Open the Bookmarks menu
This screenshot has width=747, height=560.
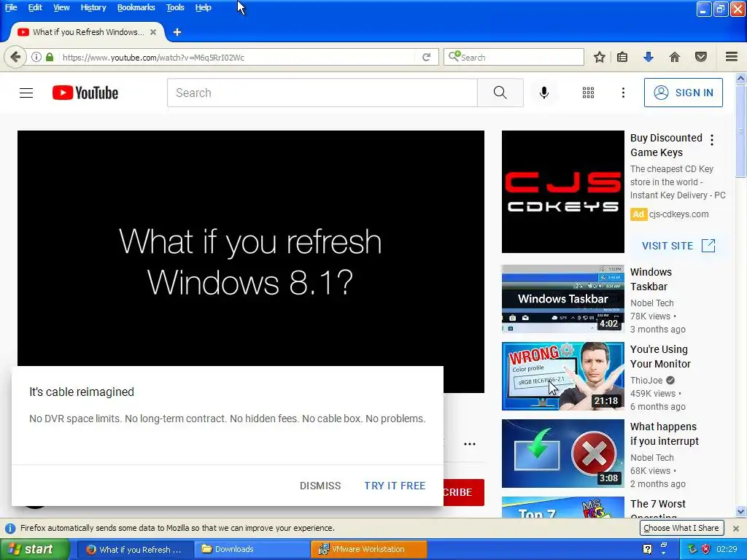click(136, 7)
